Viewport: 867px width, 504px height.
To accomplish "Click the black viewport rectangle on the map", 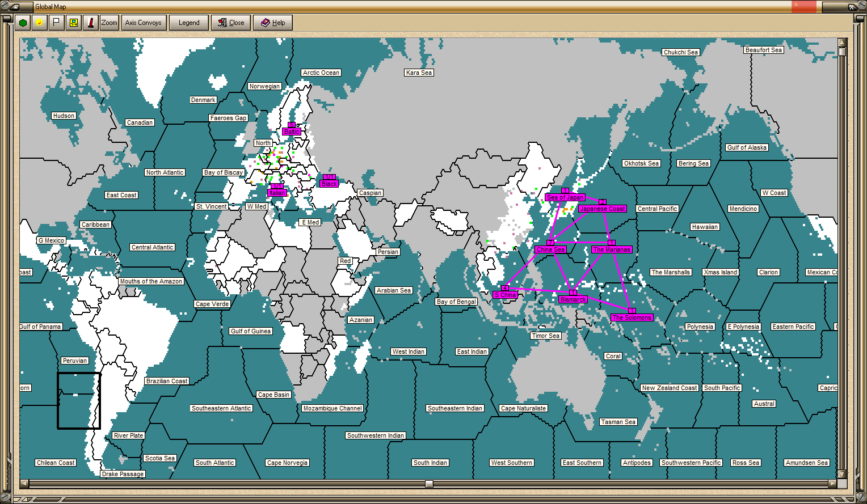I will tap(79, 400).
